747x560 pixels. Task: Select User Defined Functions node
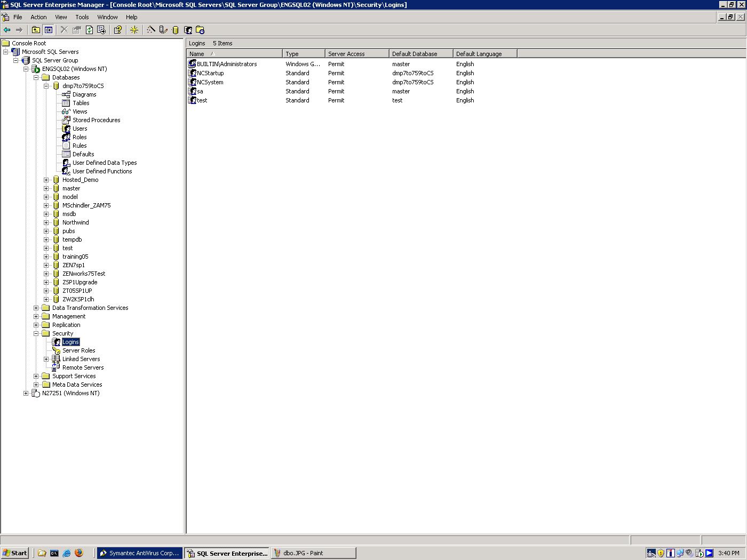pos(102,171)
